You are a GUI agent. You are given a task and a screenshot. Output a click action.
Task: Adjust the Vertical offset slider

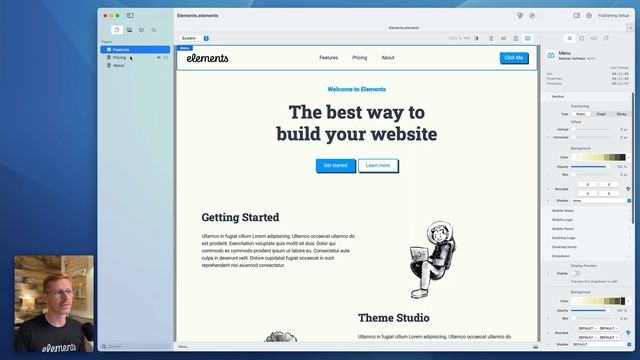591,129
